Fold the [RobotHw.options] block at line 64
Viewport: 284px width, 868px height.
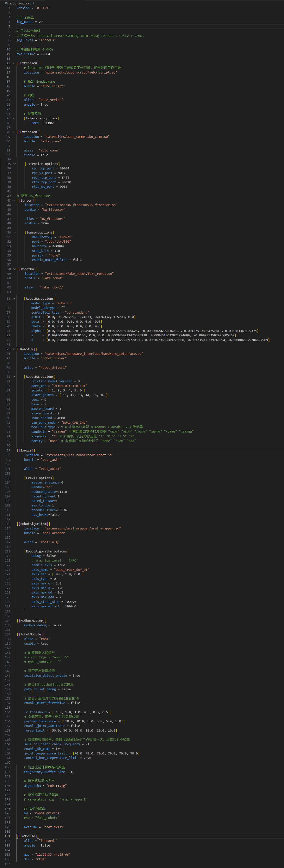14,298
